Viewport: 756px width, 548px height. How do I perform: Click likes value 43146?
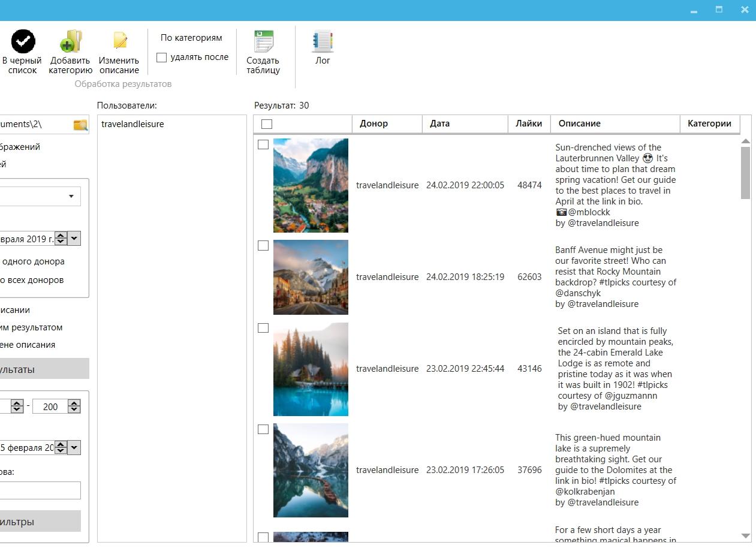coord(529,369)
